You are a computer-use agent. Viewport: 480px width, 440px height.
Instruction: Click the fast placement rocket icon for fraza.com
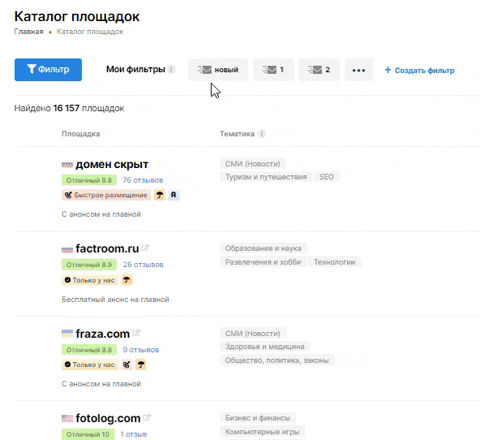[x=127, y=365]
